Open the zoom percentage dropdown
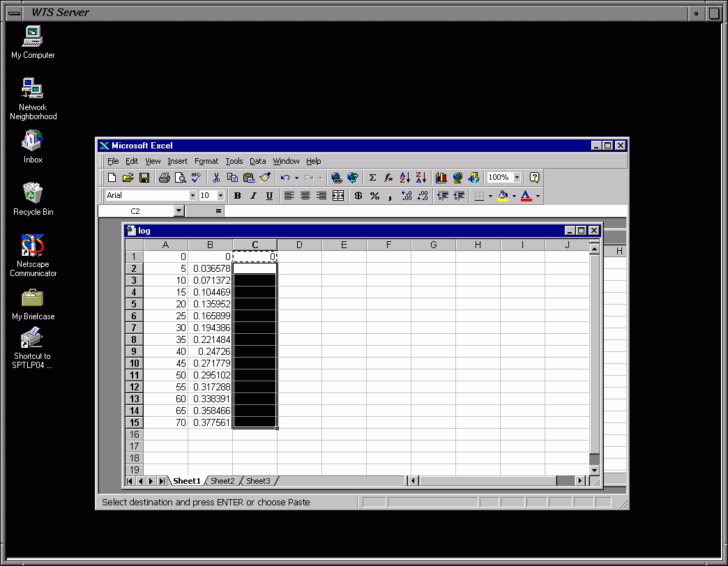The image size is (728, 566). click(517, 178)
